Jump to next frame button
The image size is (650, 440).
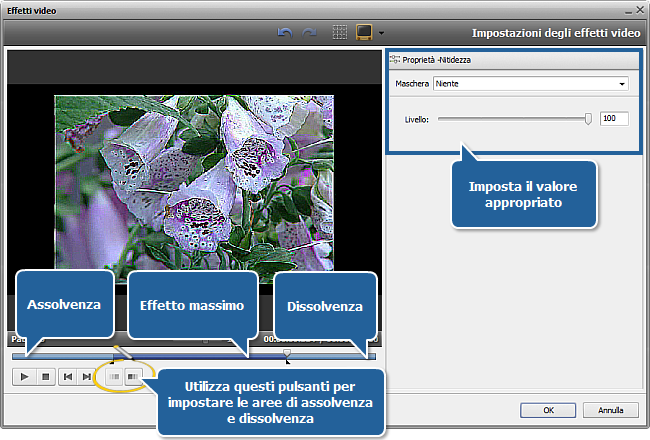[x=87, y=377]
